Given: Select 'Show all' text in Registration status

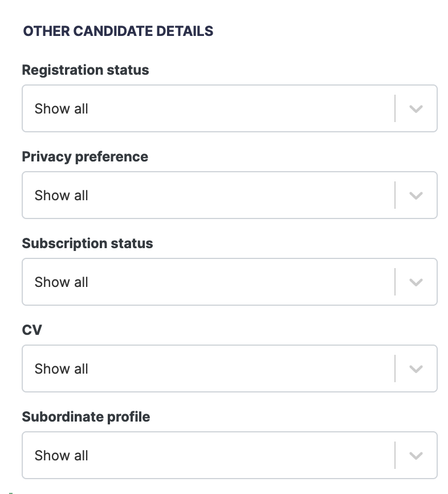Looking at the screenshot, I should click(x=62, y=109).
